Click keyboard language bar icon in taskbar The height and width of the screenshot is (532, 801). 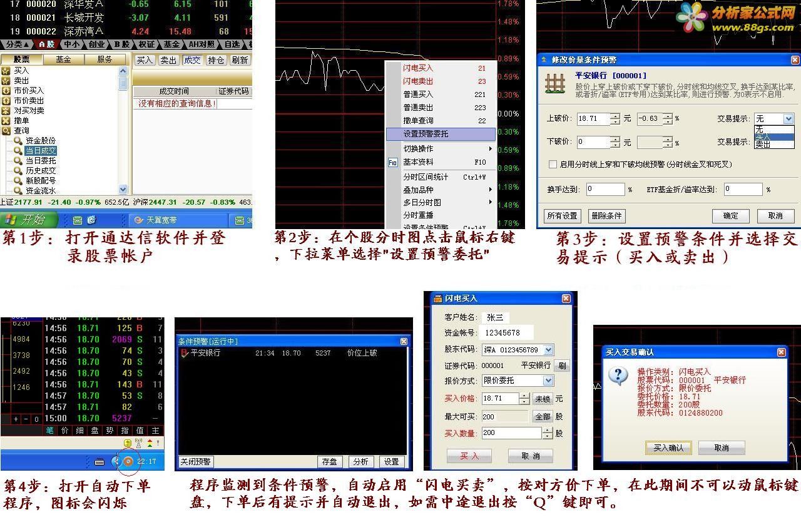[99, 462]
